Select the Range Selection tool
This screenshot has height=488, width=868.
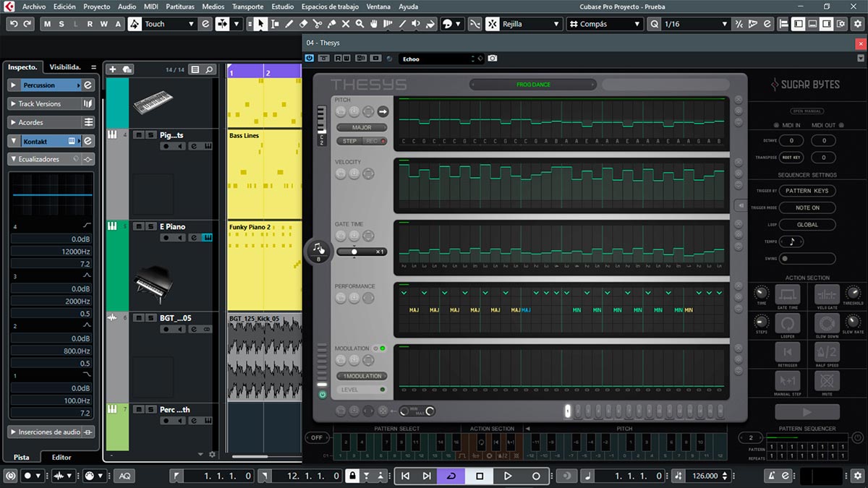tap(275, 24)
